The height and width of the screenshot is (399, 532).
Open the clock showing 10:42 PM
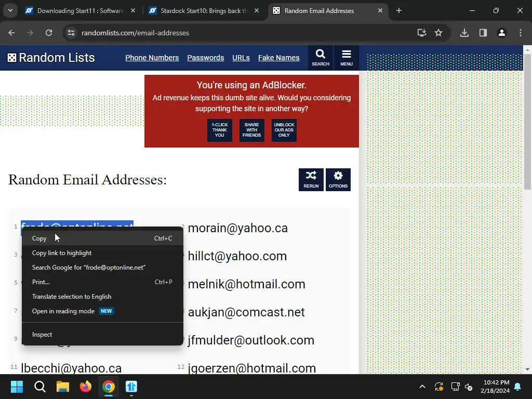click(495, 387)
